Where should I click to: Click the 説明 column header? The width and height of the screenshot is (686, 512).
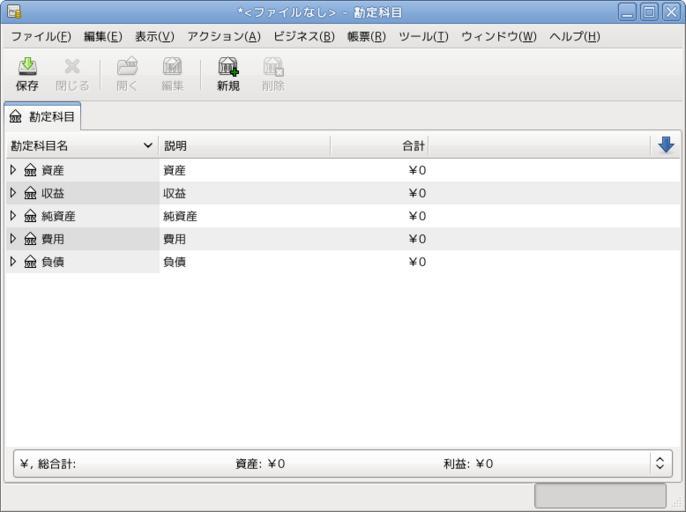click(243, 146)
